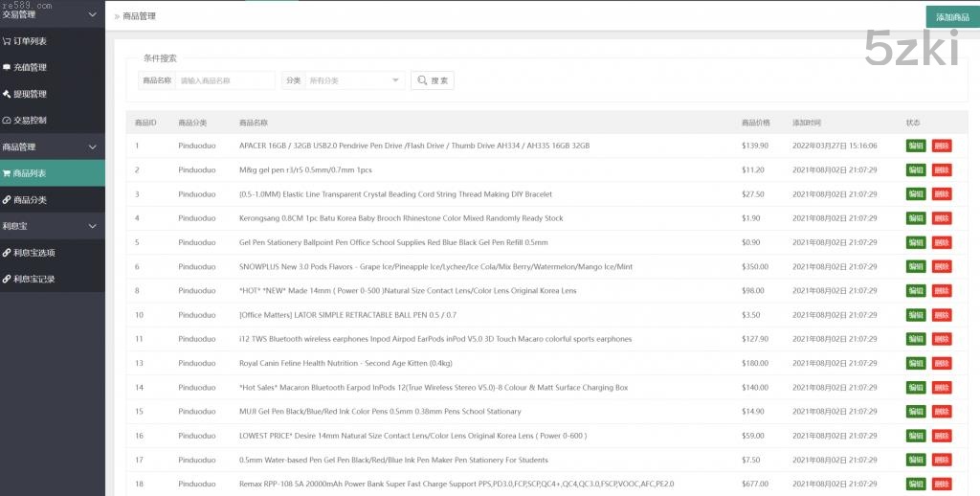
Task: Select the 交易控制 dashboard icon
Action: [7, 121]
